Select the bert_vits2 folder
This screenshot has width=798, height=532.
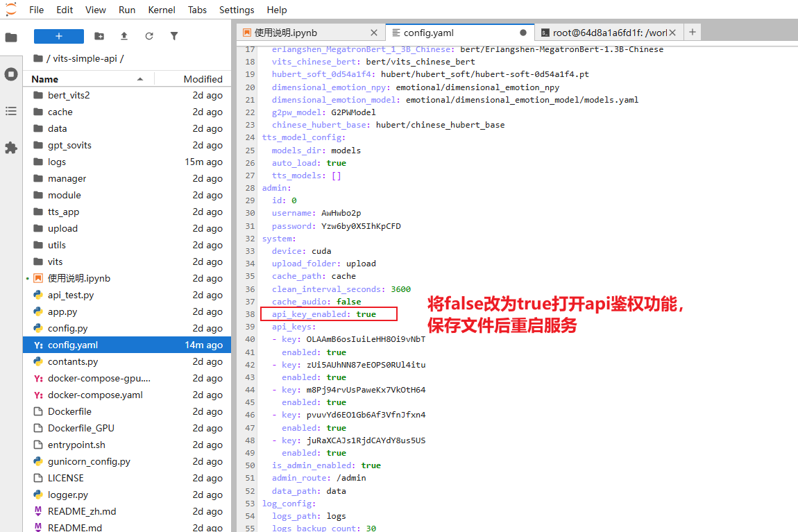[x=127, y=95]
